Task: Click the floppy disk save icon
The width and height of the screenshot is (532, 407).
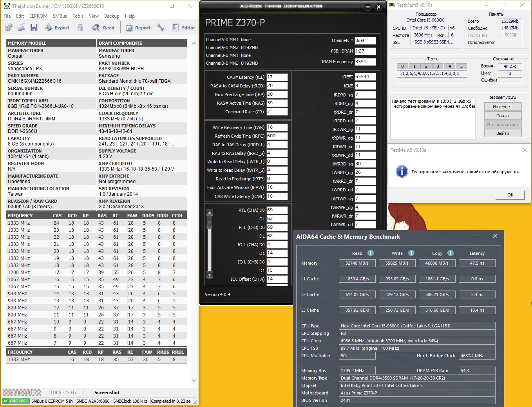Action: click(x=34, y=27)
